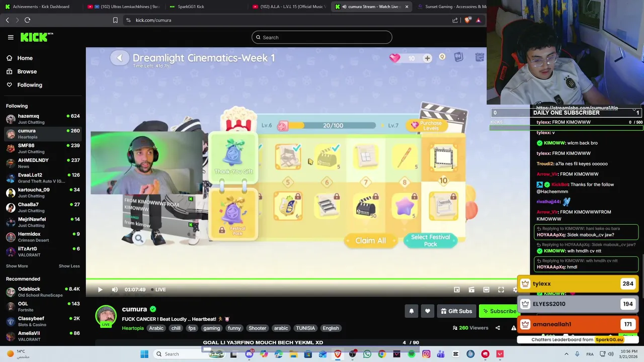Share the stream via share icon
Screen dimensions: 644x362
[498, 328]
